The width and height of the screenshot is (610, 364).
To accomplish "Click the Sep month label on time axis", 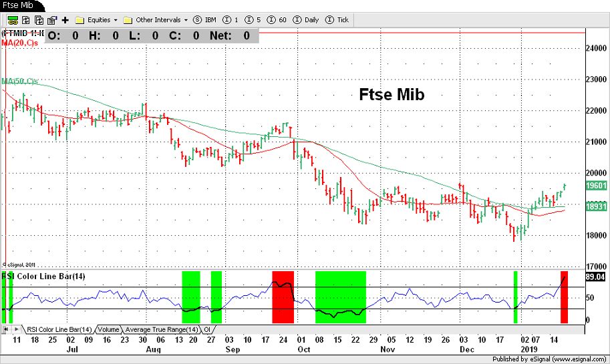I will 233,349.
